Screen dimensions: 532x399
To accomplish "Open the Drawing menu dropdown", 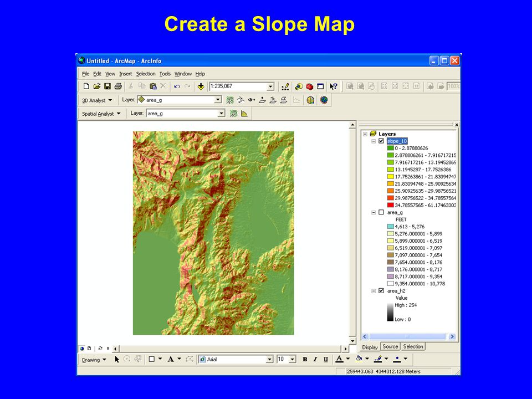I will click(94, 360).
